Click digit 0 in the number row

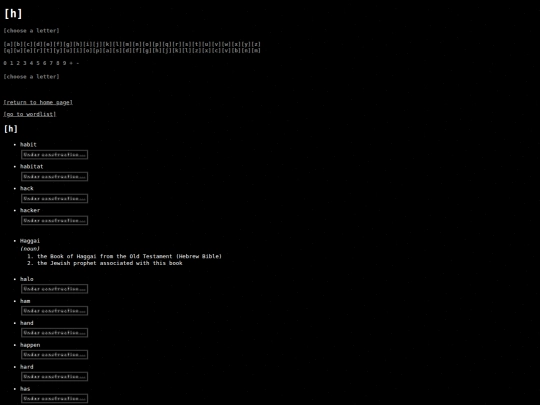(5, 63)
